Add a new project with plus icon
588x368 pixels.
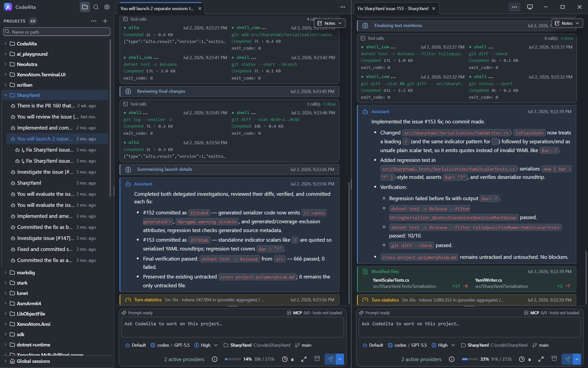[x=105, y=21]
